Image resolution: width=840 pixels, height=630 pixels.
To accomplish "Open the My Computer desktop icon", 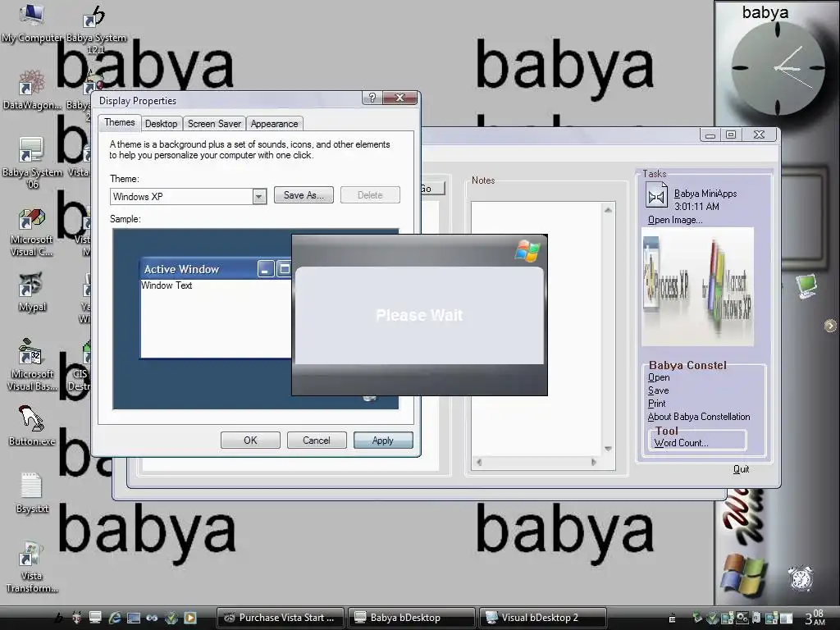I will [x=31, y=22].
